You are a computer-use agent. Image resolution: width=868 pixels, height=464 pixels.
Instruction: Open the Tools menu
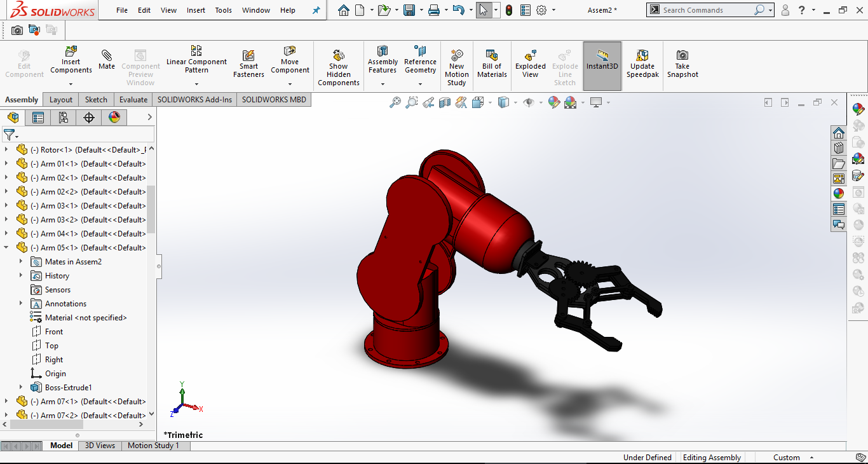point(223,10)
